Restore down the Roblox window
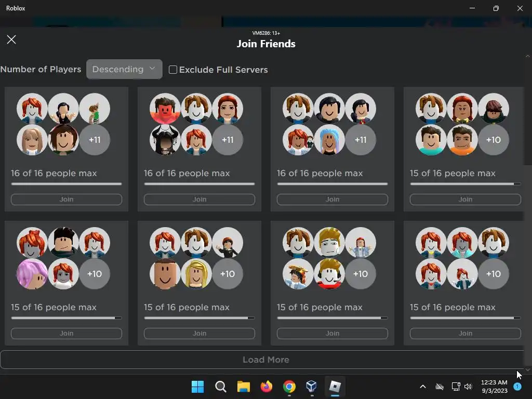This screenshot has width=532, height=399. [x=496, y=8]
